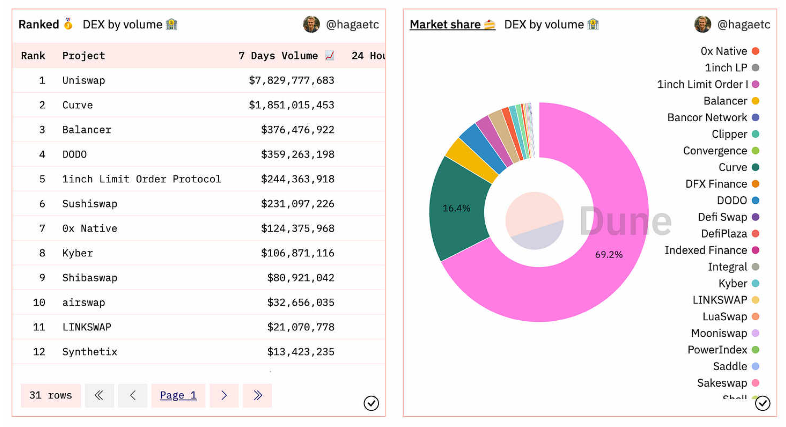Toggle DFX Finance legend entry
The image size is (786, 427).
[x=722, y=183]
